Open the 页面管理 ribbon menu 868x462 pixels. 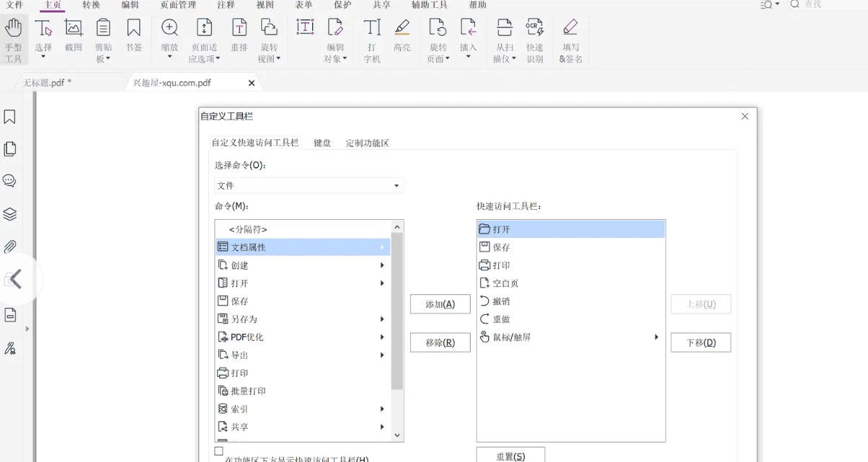[x=178, y=5]
